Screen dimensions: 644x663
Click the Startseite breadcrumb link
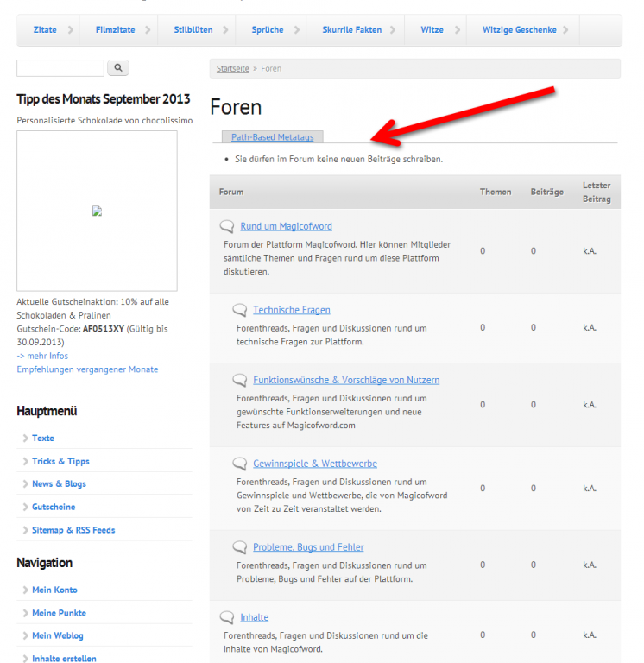pyautogui.click(x=232, y=68)
